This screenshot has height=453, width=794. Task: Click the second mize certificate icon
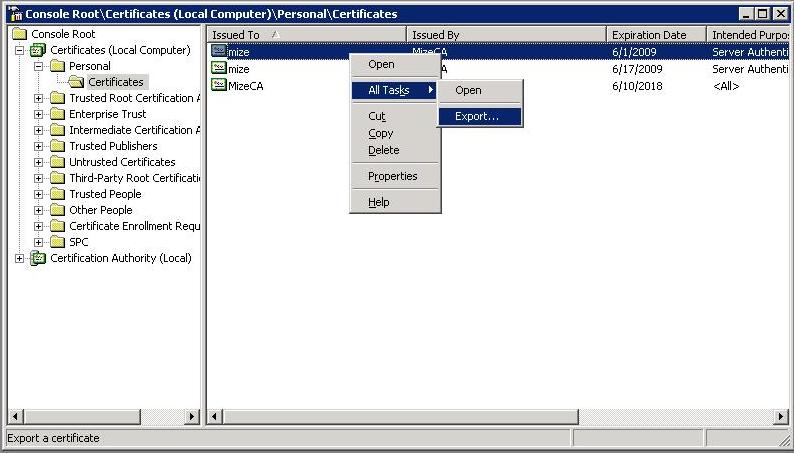point(219,69)
